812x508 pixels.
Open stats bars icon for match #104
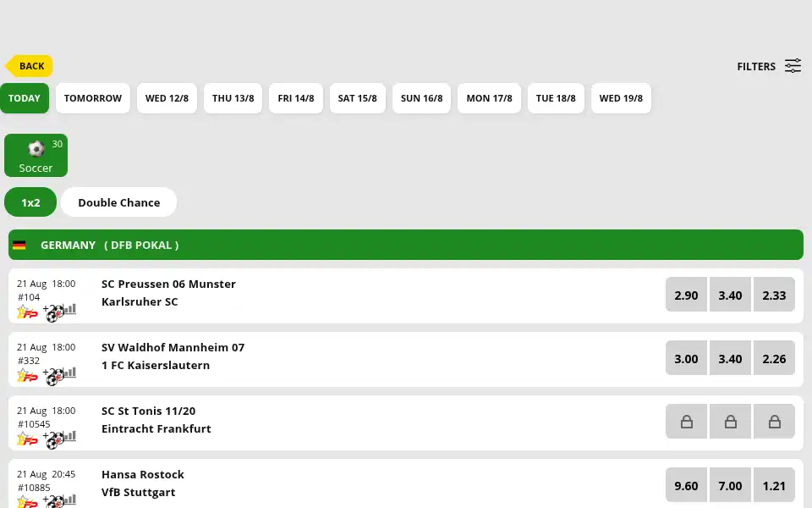[x=70, y=310]
